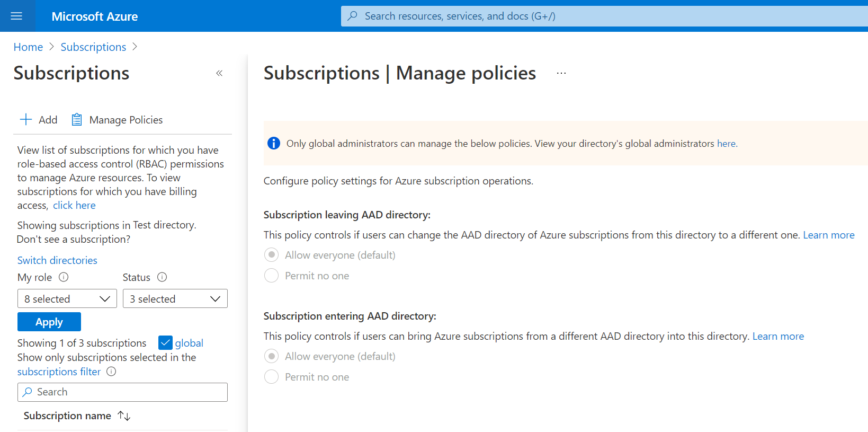Screen dimensions: 868x432
Task: Click the blue info icon in the banner
Action: click(x=274, y=143)
